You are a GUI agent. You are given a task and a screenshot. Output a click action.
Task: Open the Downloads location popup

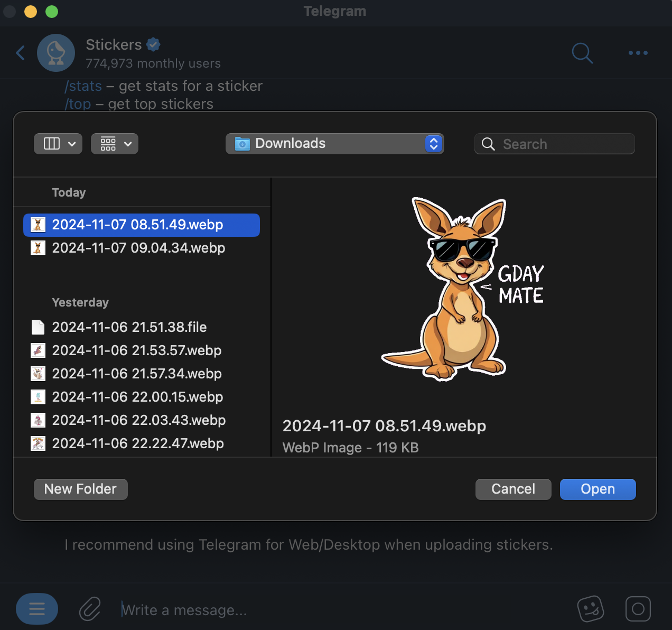pos(334,144)
